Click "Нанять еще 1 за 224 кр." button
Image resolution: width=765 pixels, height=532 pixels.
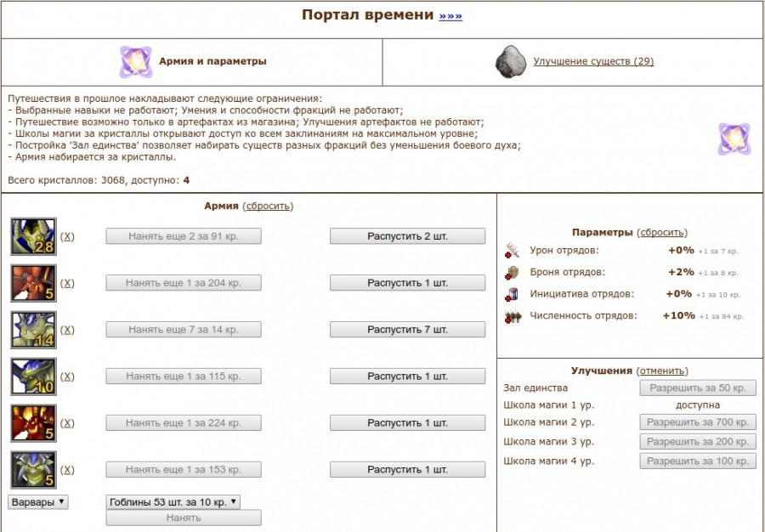click(x=184, y=422)
